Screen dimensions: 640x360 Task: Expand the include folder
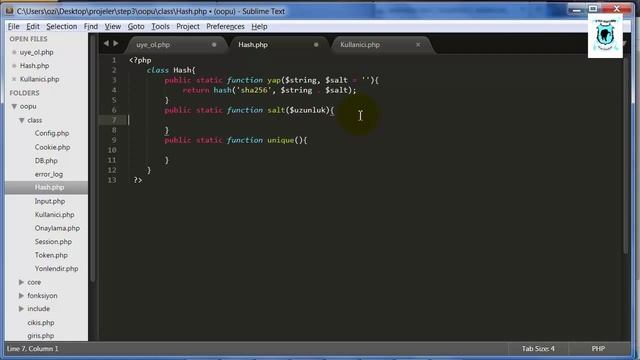21,309
